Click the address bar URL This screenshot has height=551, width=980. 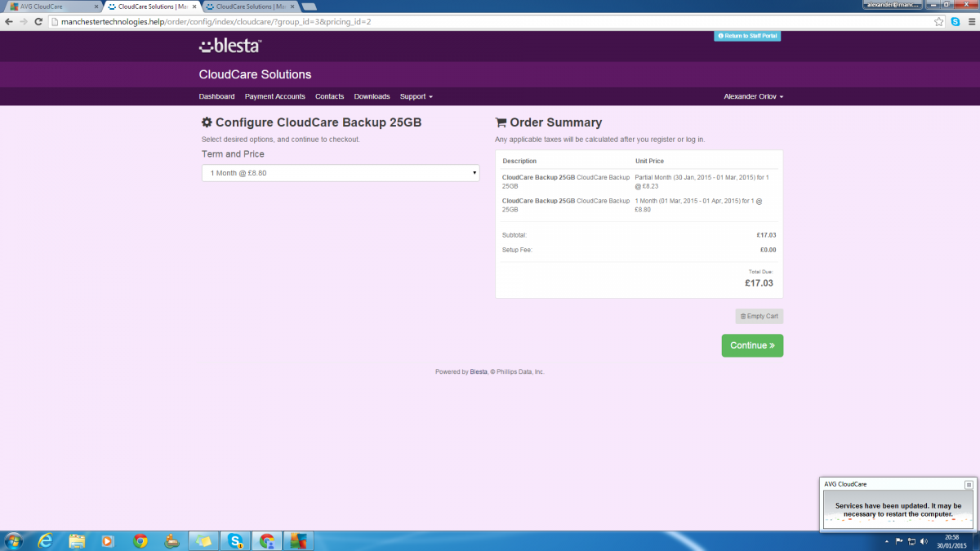216,21
